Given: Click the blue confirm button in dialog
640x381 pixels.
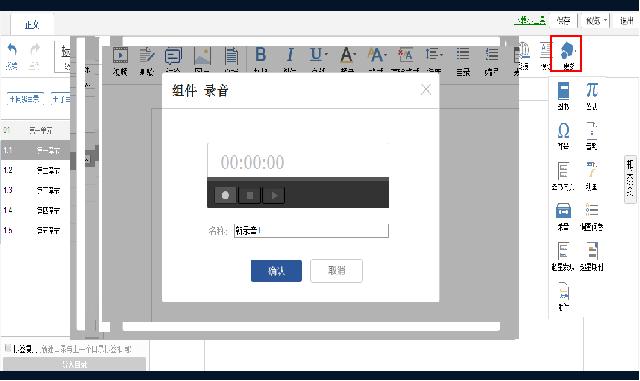Looking at the screenshot, I should pos(276,271).
